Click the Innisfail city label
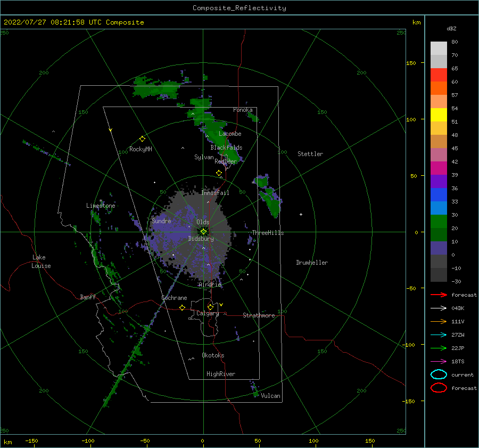The width and height of the screenshot is (479, 448). (215, 193)
